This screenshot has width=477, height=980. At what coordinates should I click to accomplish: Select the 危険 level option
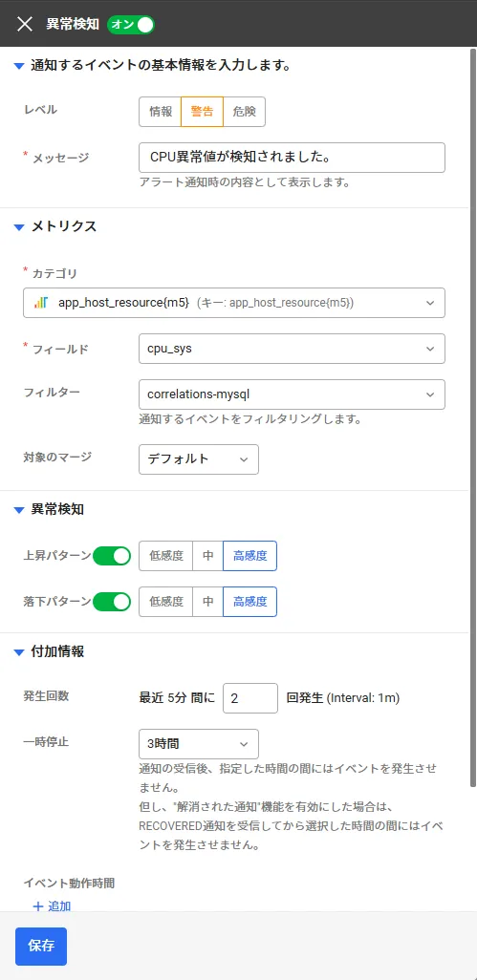(x=244, y=112)
